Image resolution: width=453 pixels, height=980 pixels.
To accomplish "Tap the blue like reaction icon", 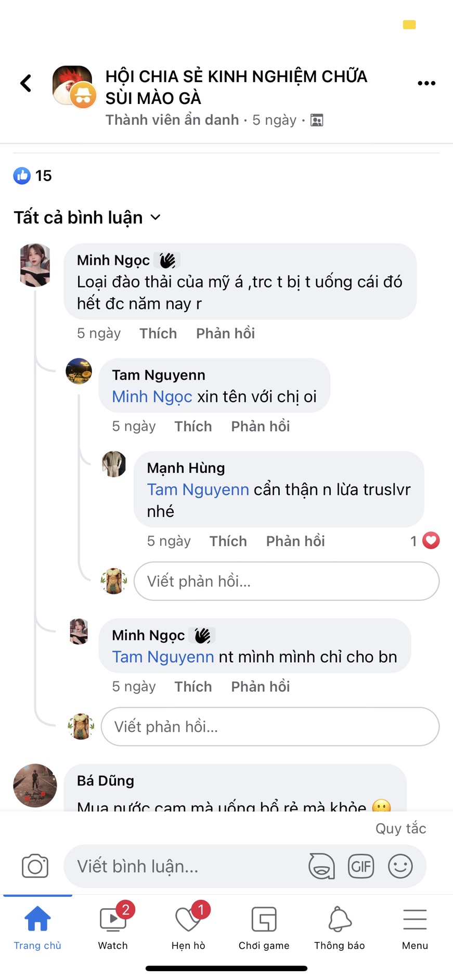I will pyautogui.click(x=22, y=176).
